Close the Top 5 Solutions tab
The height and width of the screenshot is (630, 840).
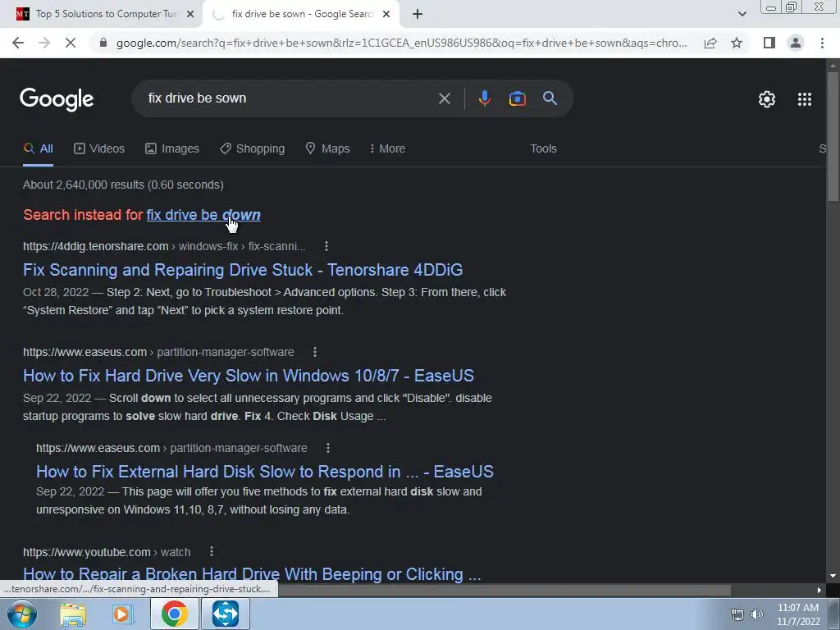[190, 14]
